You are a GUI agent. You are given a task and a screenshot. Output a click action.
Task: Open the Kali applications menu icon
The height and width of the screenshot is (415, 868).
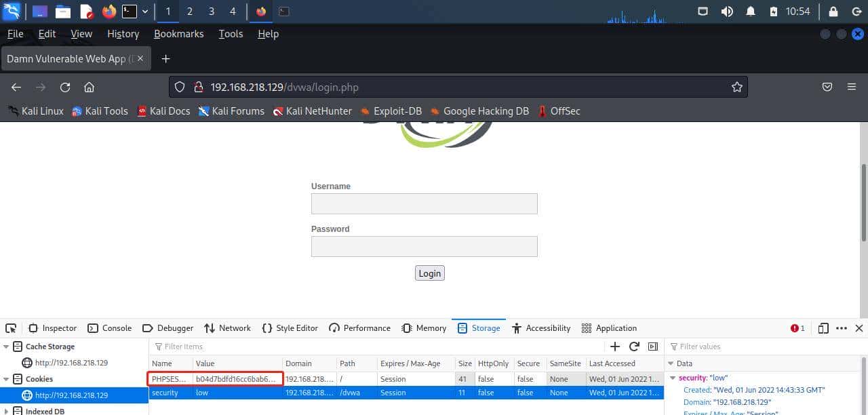(12, 11)
